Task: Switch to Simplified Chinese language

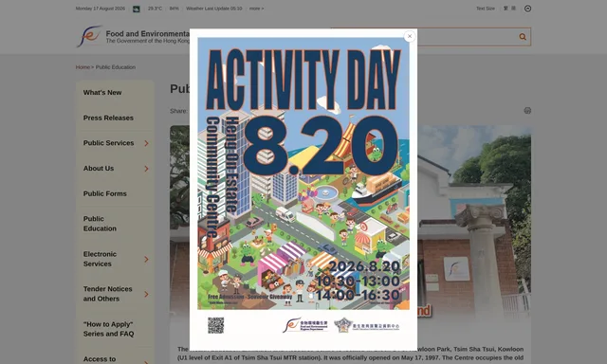Action: [514, 9]
